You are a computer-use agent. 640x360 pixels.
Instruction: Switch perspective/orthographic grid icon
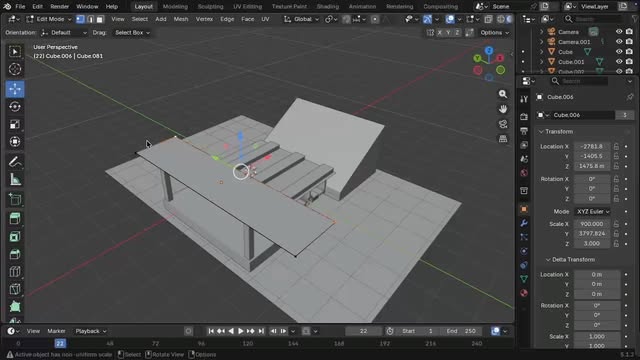503,139
